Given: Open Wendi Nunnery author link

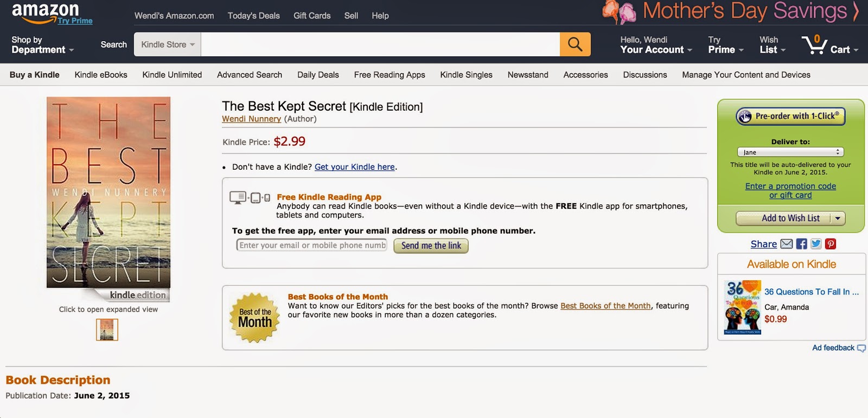Looking at the screenshot, I should click(x=251, y=119).
